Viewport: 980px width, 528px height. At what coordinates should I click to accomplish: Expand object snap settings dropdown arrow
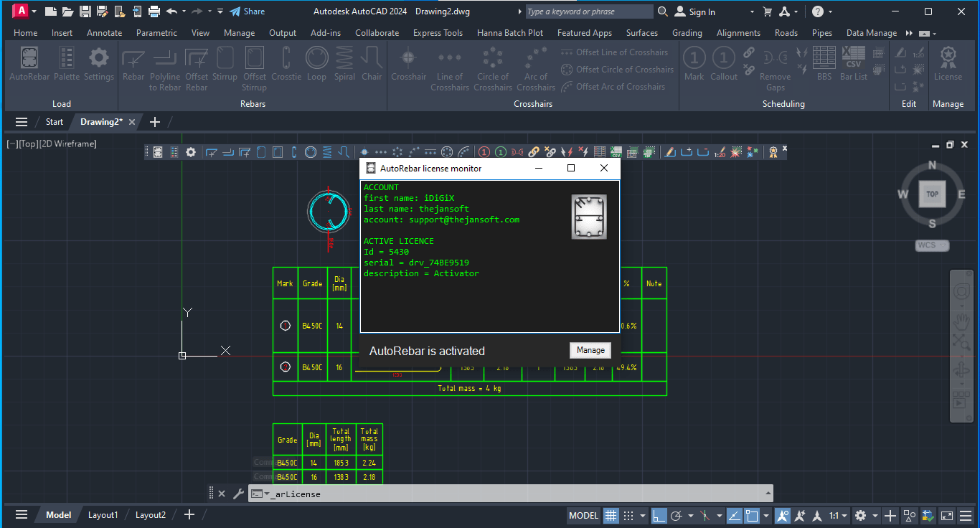[x=767, y=516]
